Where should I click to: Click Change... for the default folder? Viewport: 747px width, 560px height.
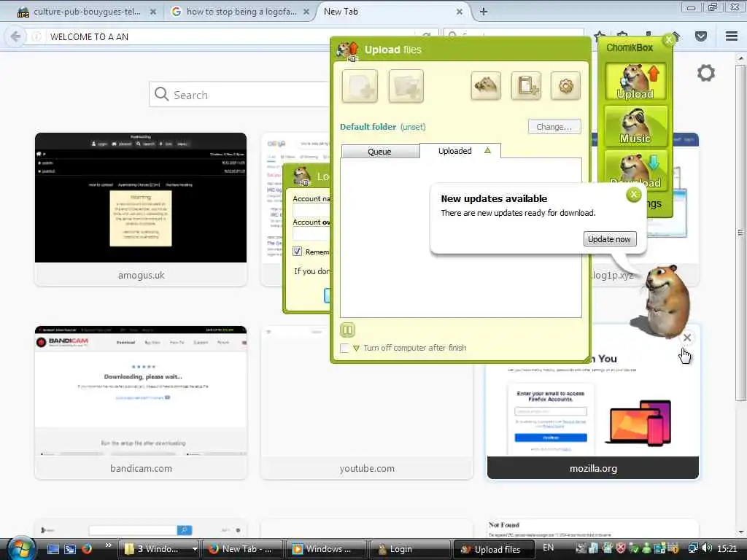(554, 127)
